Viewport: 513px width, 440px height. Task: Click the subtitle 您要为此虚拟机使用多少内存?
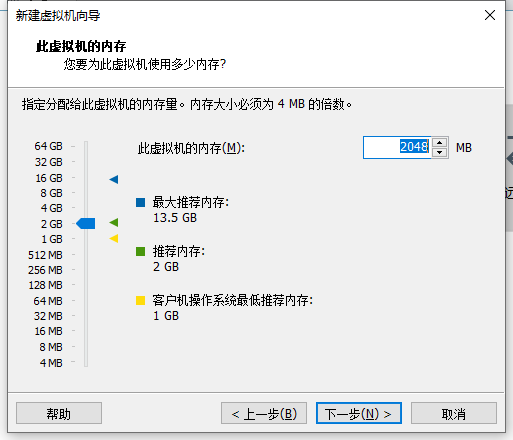[x=145, y=64]
